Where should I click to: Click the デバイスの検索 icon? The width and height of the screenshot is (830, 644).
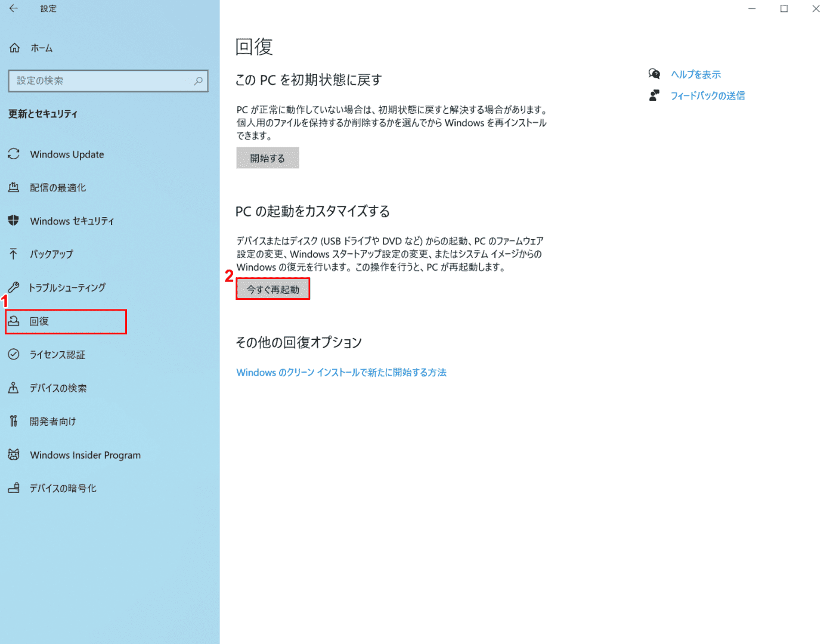coord(14,388)
